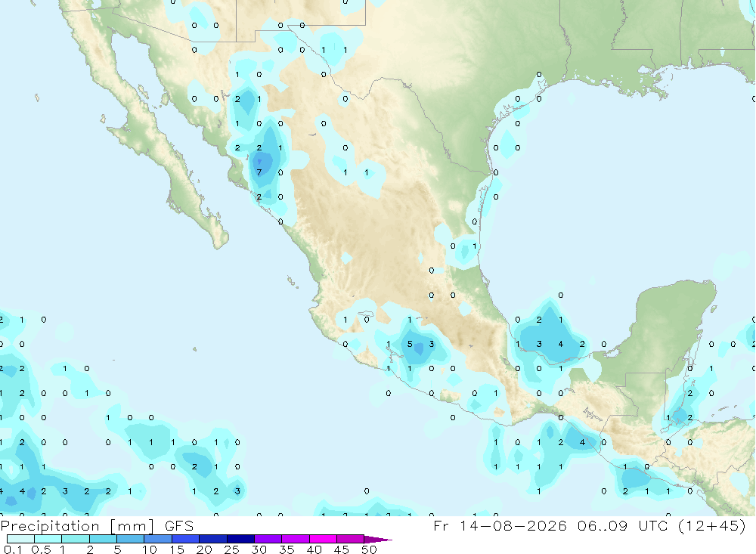Click the 5 mm value in southern Mexico
756x554 pixels.
click(410, 344)
